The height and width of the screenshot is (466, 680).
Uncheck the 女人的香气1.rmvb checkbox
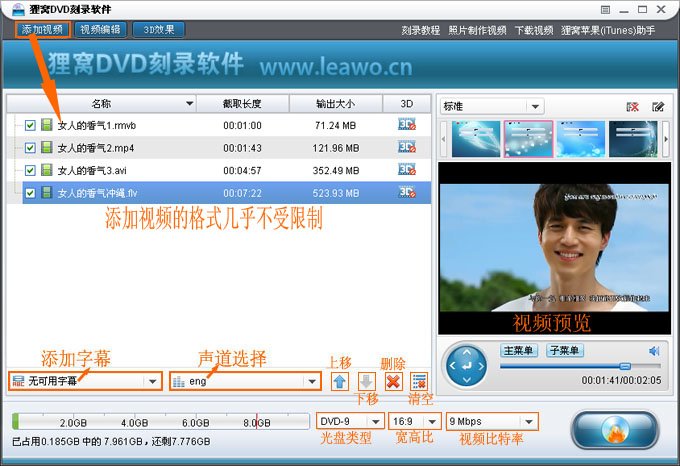click(x=30, y=126)
